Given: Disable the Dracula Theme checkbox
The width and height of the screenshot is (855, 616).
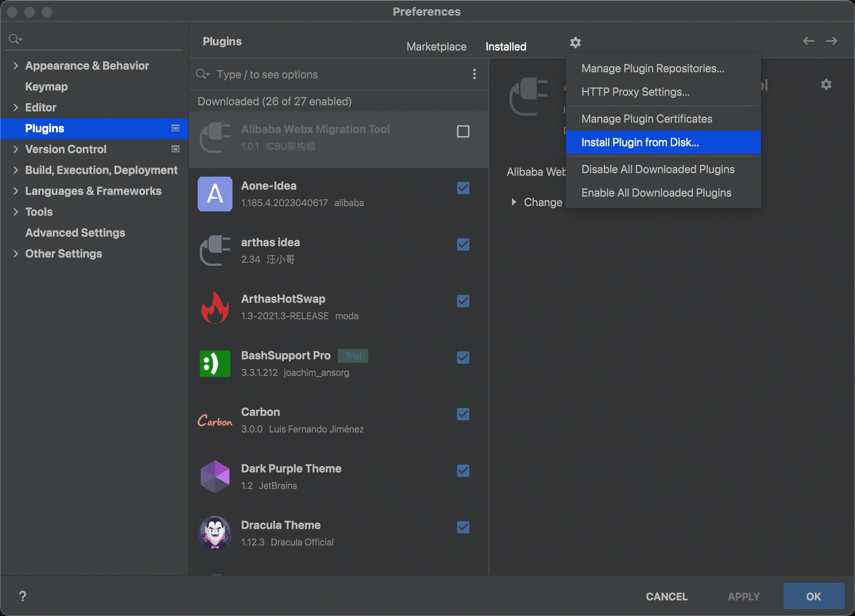Looking at the screenshot, I should coord(463,527).
